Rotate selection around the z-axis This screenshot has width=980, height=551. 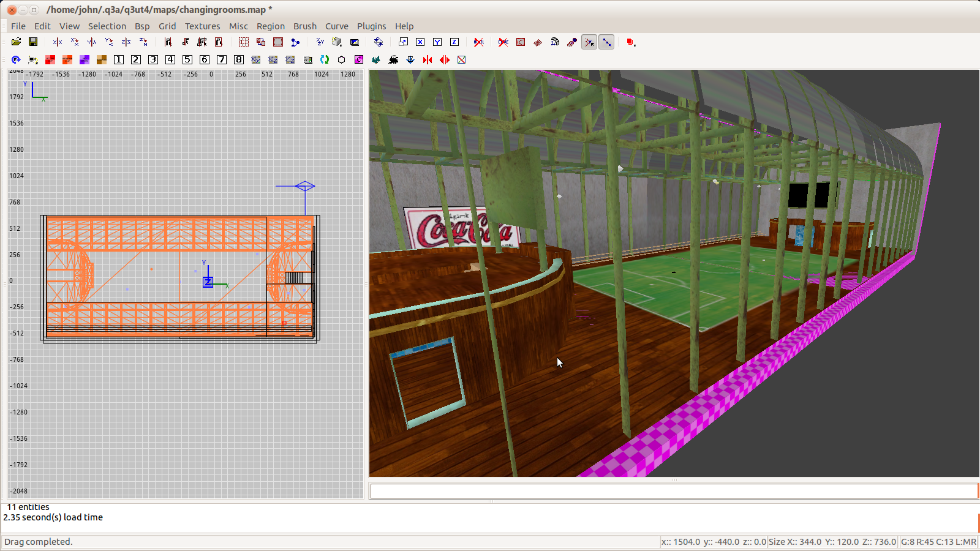tap(143, 42)
